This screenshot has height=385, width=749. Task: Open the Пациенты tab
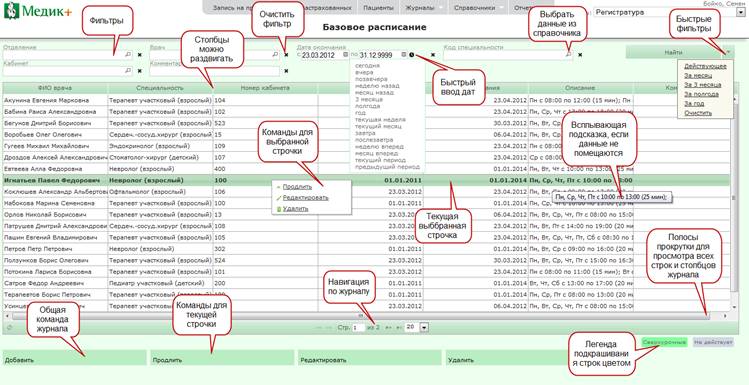[378, 8]
